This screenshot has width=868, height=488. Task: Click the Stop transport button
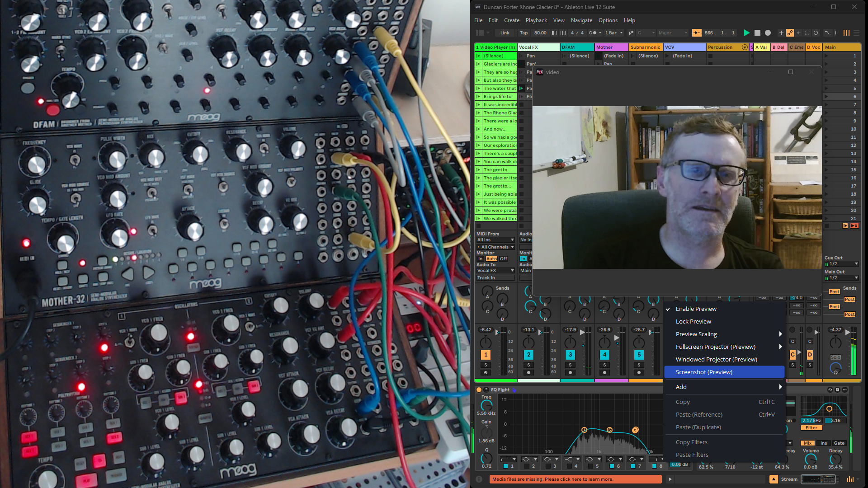tap(757, 33)
